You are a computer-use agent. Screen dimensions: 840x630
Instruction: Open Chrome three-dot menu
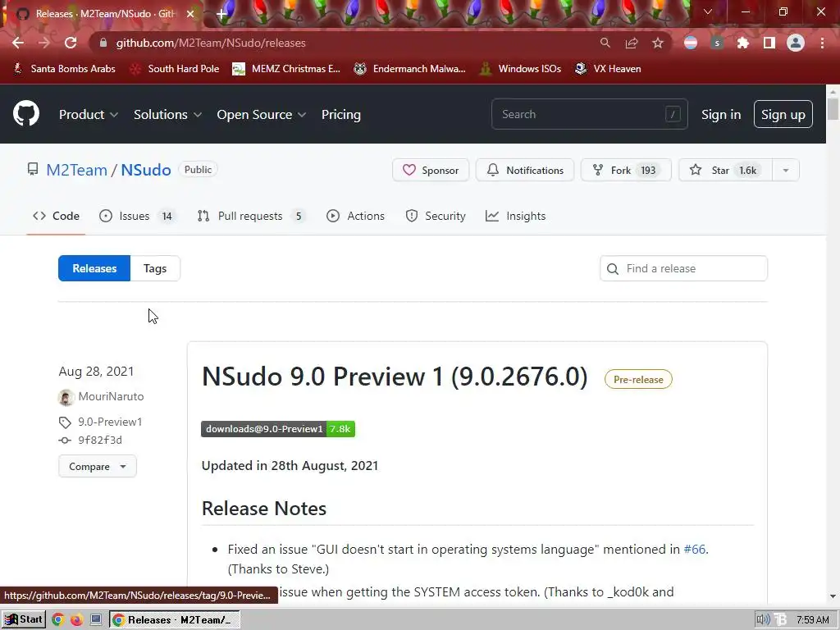pos(822,43)
